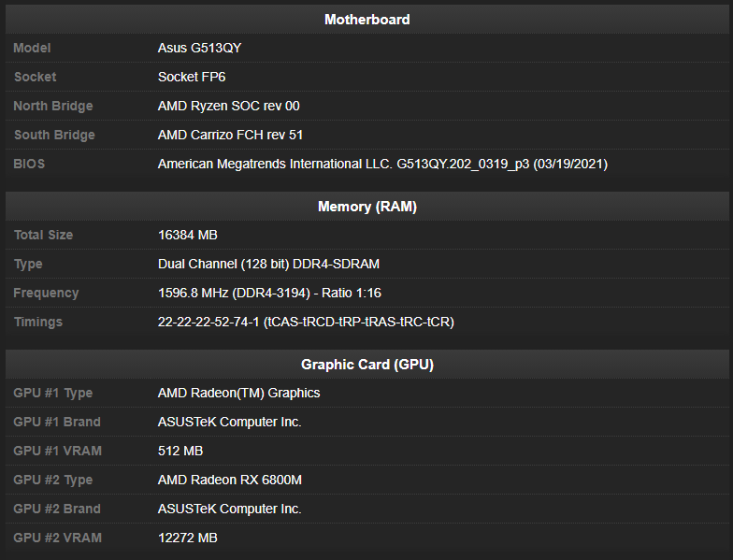Select the AMD Radeon(TM) Graphics value
Screen dimensions: 733x560
tap(238, 393)
